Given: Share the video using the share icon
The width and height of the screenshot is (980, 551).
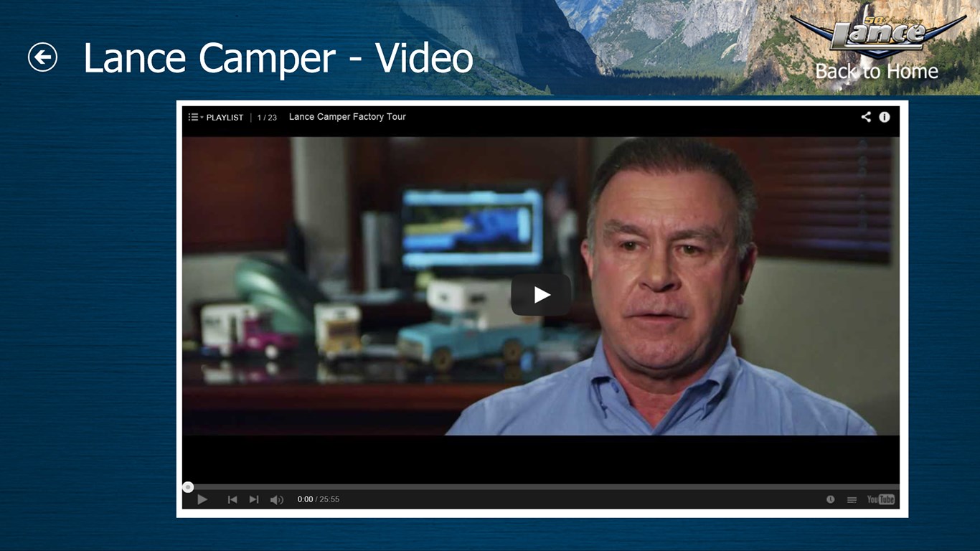Looking at the screenshot, I should (x=866, y=117).
